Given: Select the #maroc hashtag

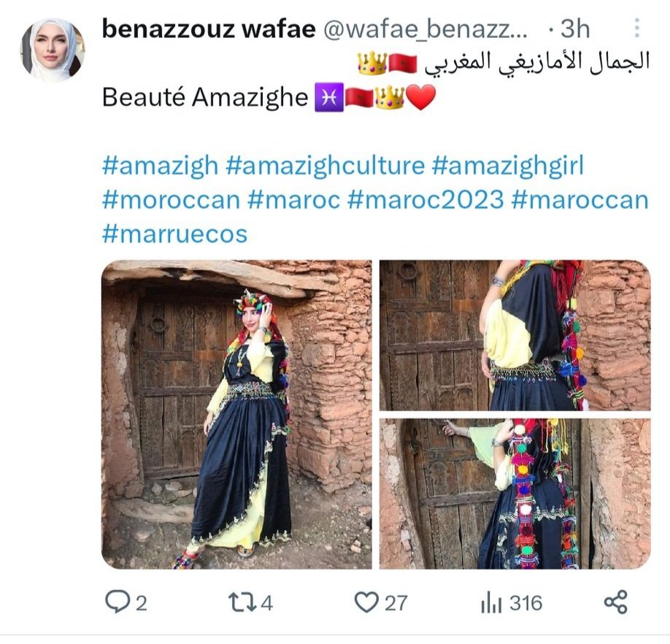Looking at the screenshot, I should tap(294, 199).
